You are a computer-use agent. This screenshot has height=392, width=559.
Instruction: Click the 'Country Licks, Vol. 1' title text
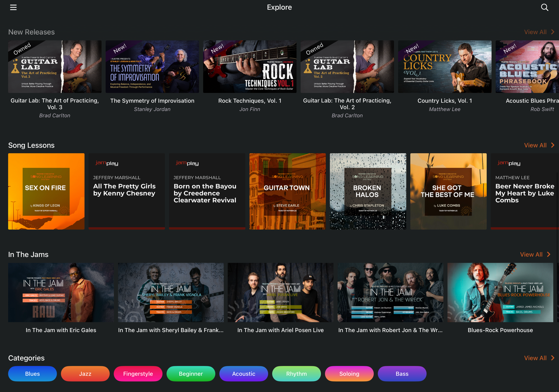click(x=445, y=101)
